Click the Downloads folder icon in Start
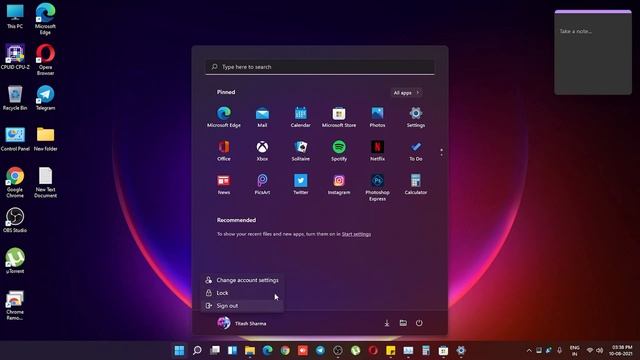Screen dimensions: 640x360 [x=387, y=323]
